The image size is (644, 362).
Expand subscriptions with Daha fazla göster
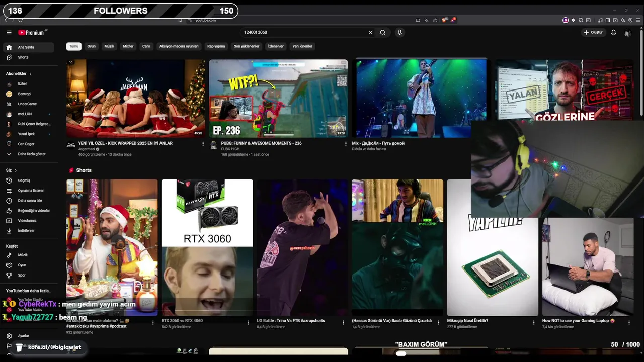point(29,154)
